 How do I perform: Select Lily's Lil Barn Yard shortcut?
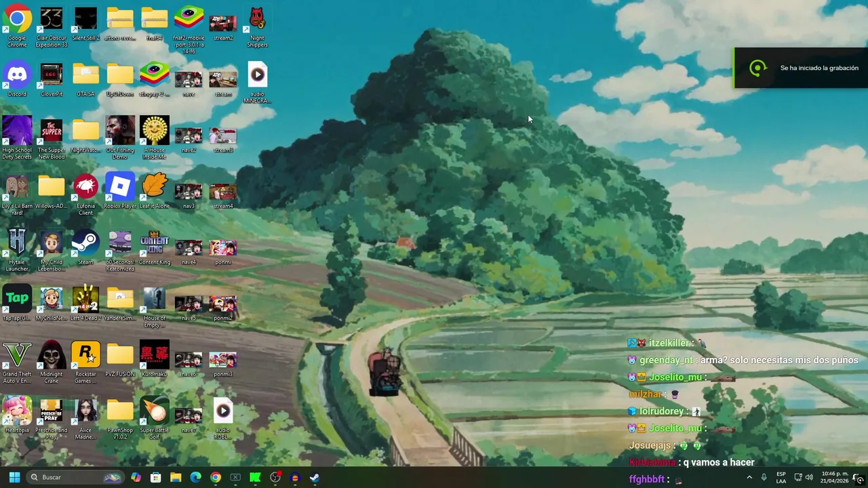click(x=17, y=195)
